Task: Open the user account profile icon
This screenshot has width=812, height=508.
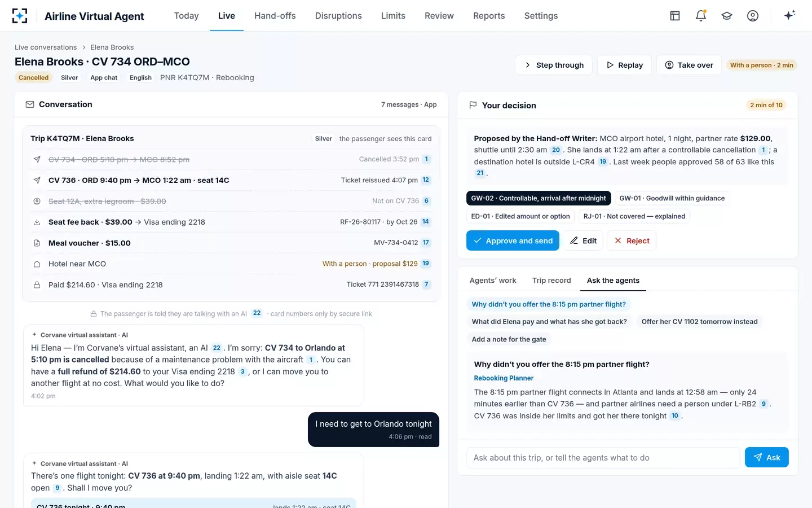Action: [753, 16]
